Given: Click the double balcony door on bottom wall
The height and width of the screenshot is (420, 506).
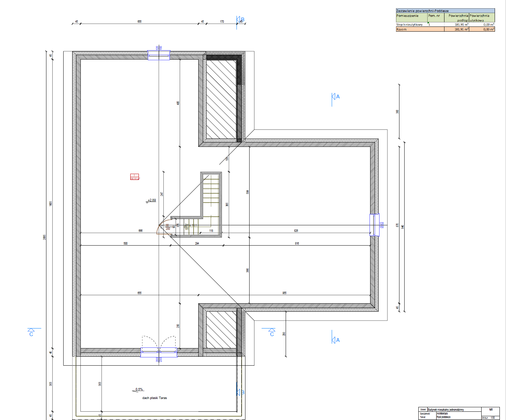Looking at the screenshot, I should [x=159, y=352].
